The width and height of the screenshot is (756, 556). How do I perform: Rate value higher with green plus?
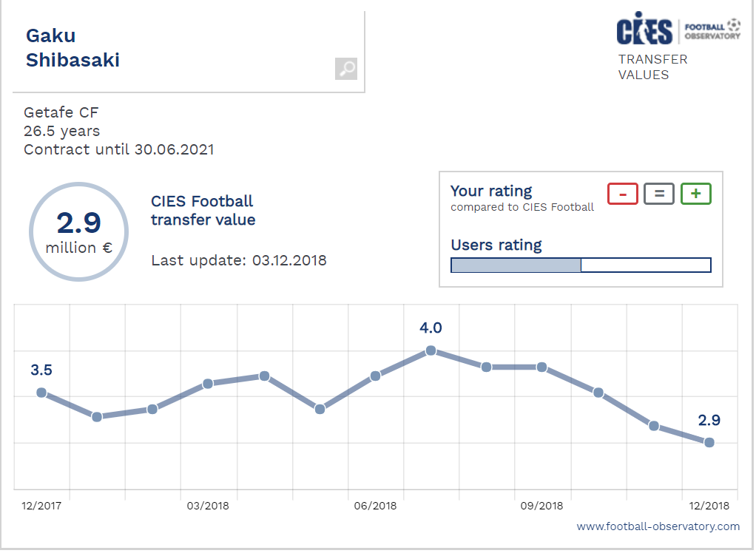point(695,194)
